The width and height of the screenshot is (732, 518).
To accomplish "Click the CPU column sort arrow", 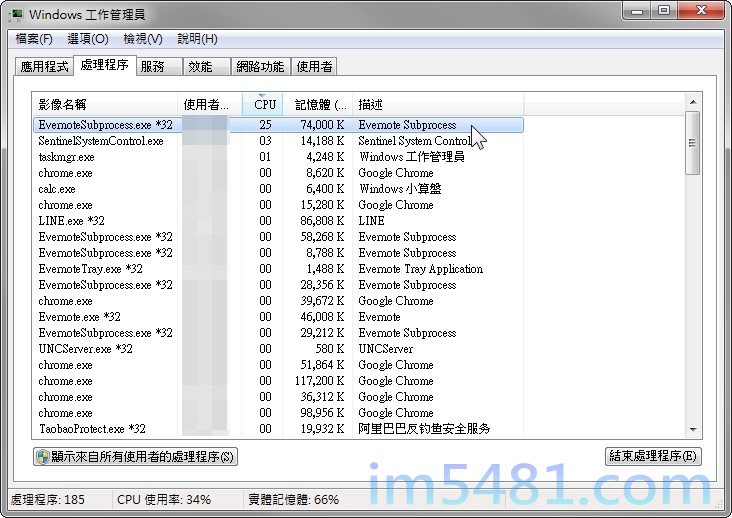I will [x=264, y=96].
